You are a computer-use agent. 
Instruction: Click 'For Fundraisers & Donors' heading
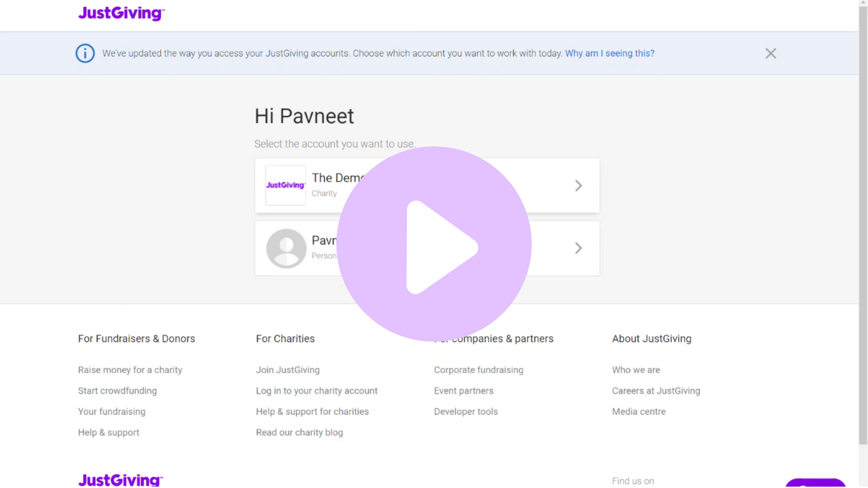point(137,338)
